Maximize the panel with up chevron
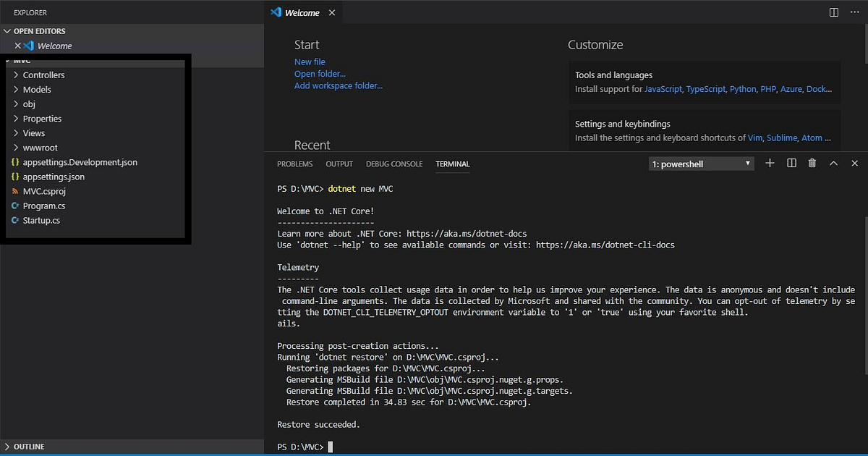Screen dimensions: 868x456 click(x=833, y=164)
